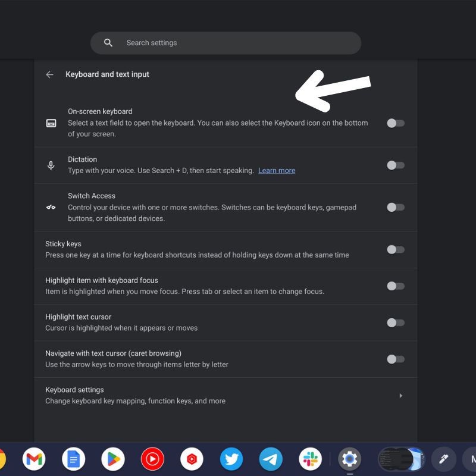Enable caret browsing toggle
The width and height of the screenshot is (476, 476).
coord(395,359)
